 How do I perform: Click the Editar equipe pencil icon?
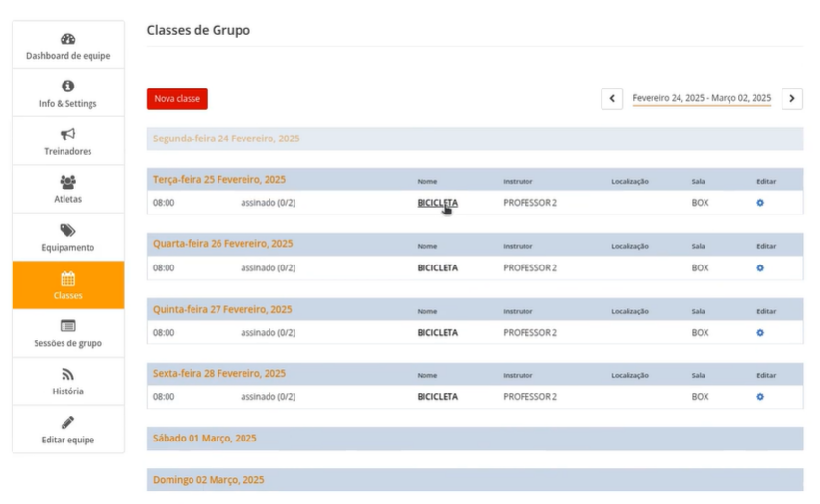pyautogui.click(x=67, y=423)
